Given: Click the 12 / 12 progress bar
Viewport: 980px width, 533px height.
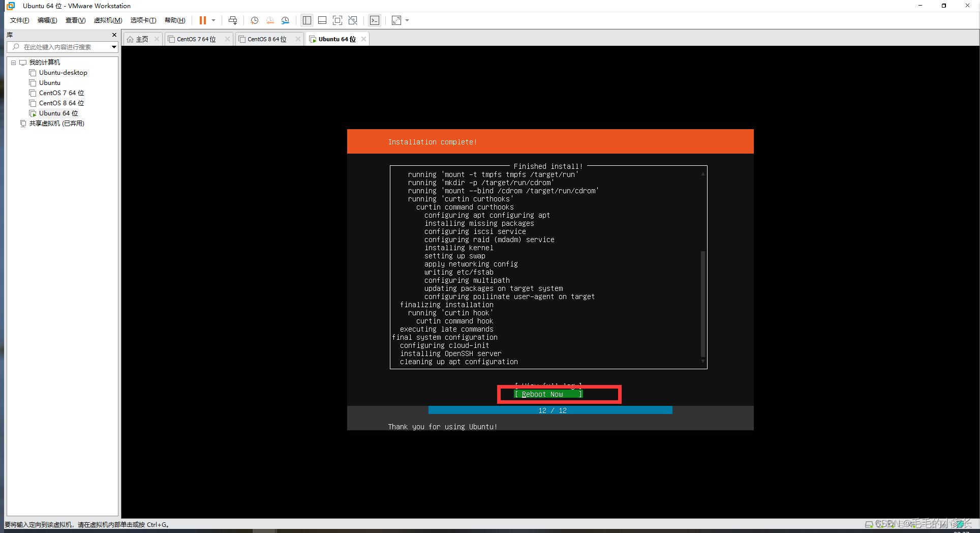Looking at the screenshot, I should point(550,410).
